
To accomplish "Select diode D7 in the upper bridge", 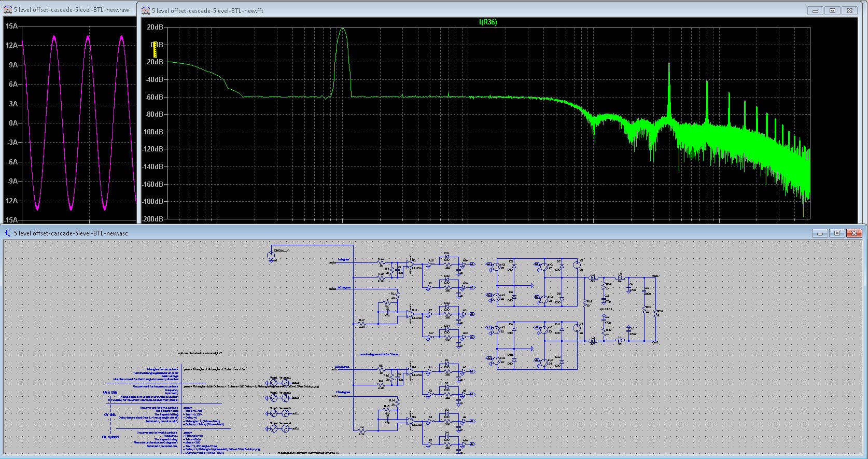I will coord(561,267).
